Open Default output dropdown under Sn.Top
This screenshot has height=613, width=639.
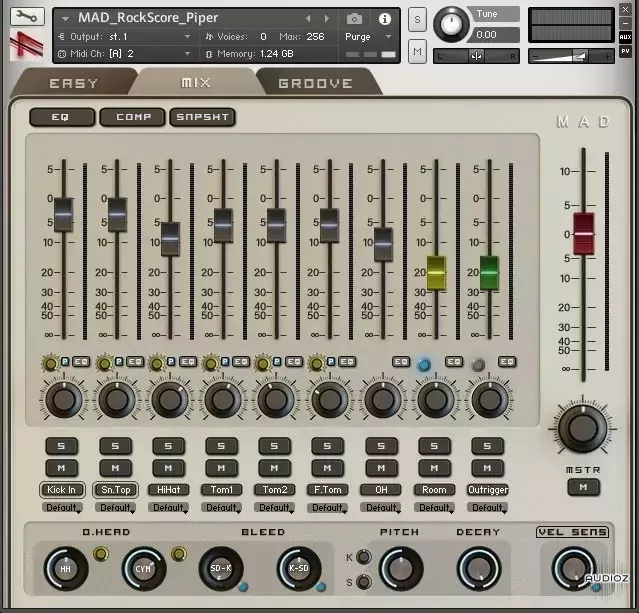[116, 508]
